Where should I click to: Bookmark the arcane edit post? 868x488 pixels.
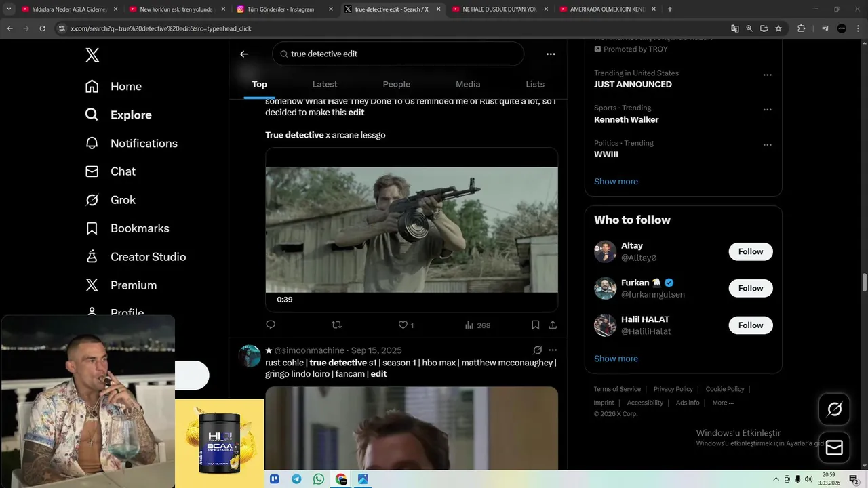pos(536,325)
